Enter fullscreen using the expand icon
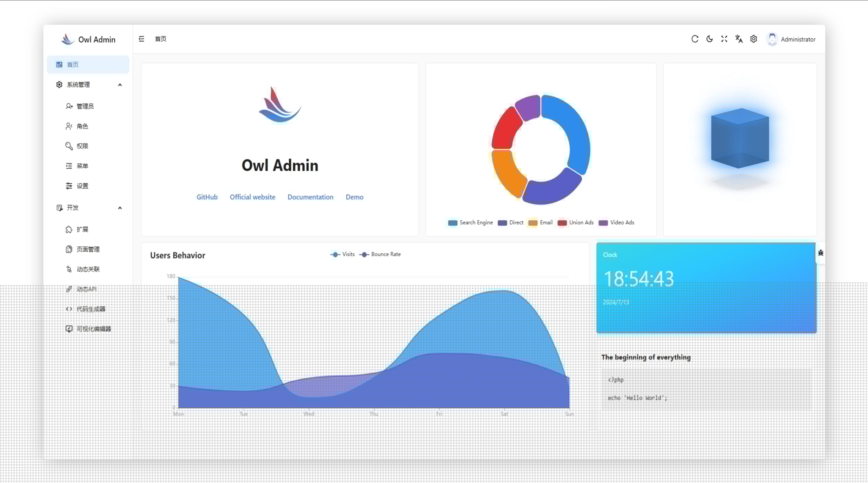The image size is (868, 483). coord(724,39)
